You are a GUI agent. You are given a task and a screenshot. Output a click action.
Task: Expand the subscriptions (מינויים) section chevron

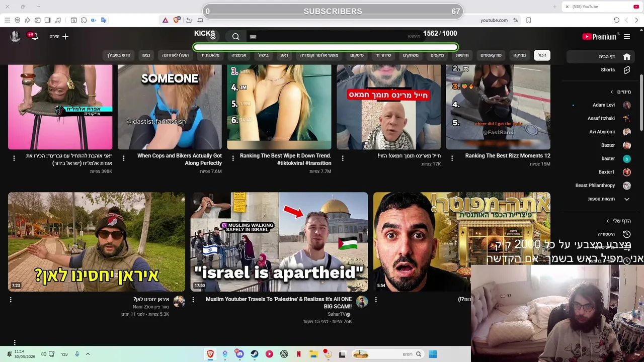tap(612, 92)
